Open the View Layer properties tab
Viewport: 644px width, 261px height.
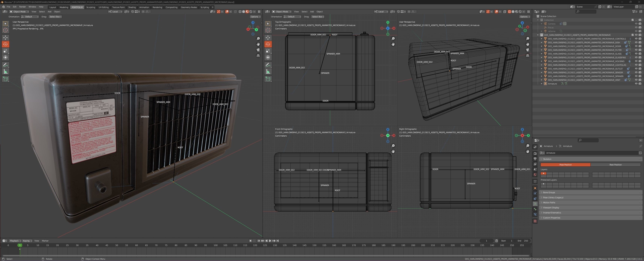535,164
